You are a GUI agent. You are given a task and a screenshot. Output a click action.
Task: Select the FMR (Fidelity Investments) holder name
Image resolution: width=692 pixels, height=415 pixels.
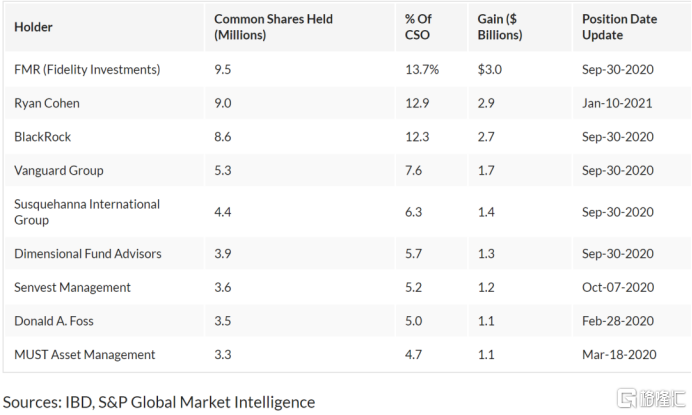coord(87,70)
